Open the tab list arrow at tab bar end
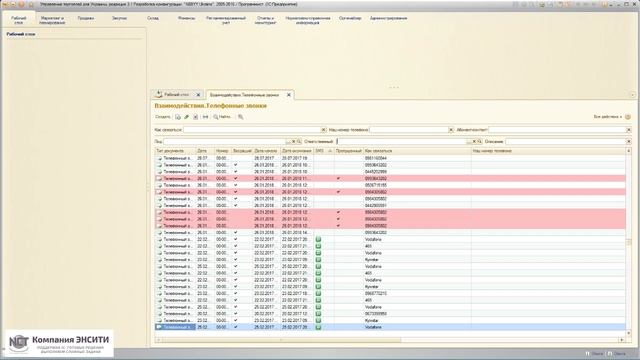Screen dimensions: 640x360 pyautogui.click(x=633, y=95)
